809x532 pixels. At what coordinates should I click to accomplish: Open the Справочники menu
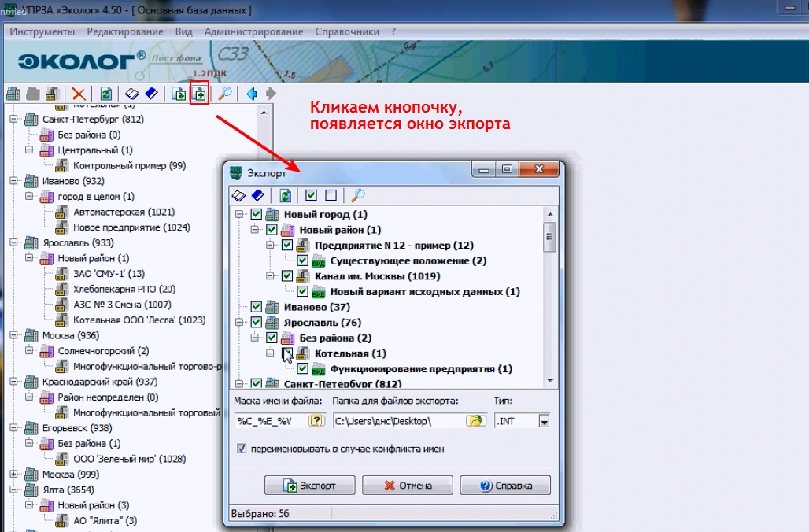tap(347, 32)
